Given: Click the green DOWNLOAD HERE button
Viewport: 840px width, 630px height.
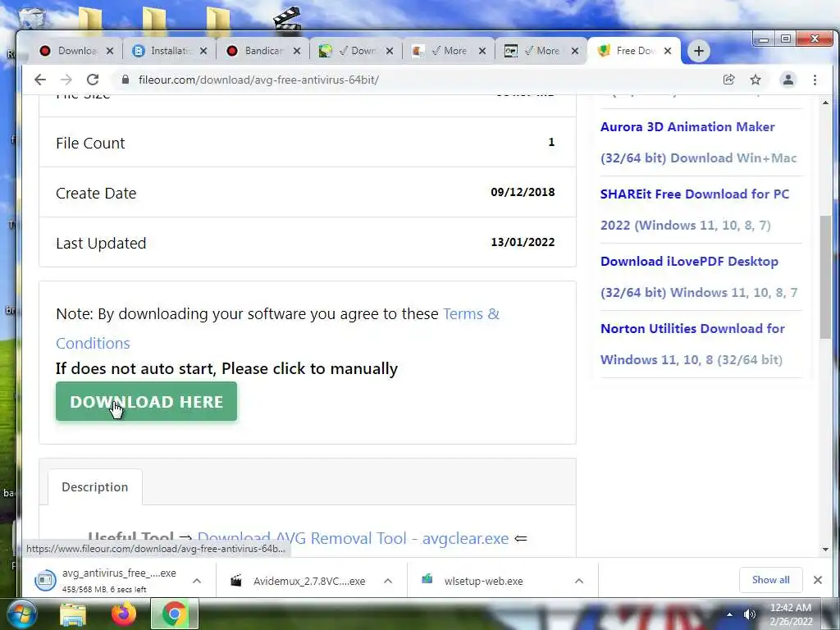Looking at the screenshot, I should click(146, 401).
